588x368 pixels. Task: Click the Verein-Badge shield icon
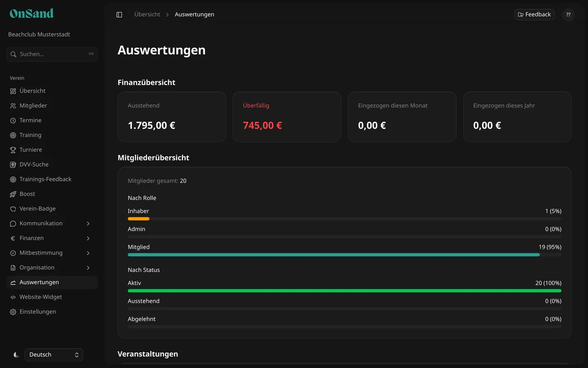[13, 209]
